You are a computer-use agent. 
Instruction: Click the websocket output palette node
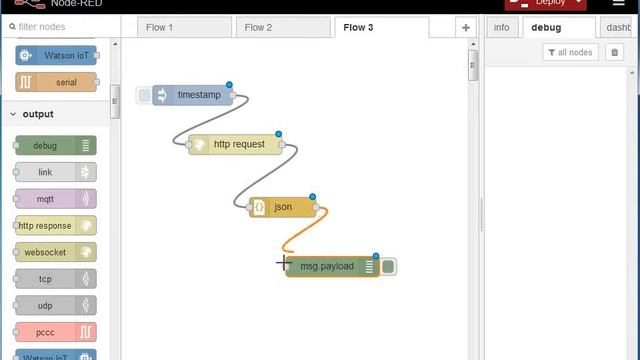(56, 252)
